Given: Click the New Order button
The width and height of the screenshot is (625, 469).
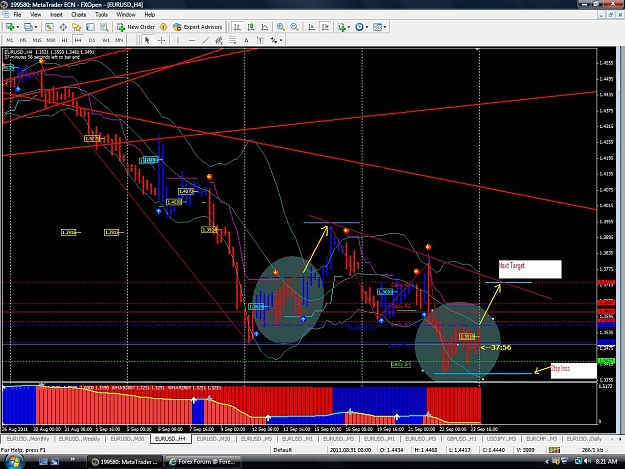Looking at the screenshot, I should (x=136, y=27).
